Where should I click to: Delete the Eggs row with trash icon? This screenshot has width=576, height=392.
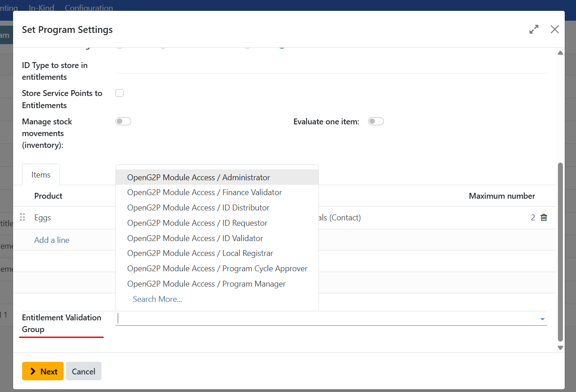(x=544, y=218)
